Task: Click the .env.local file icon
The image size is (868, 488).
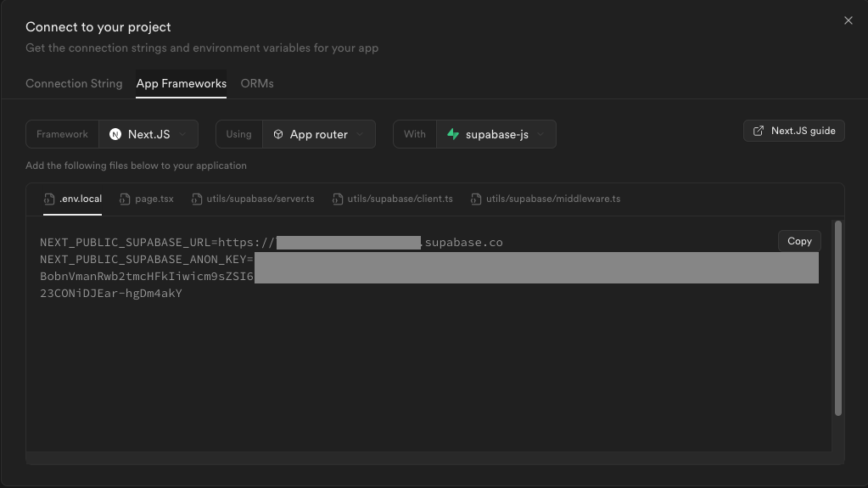Action: [49, 199]
